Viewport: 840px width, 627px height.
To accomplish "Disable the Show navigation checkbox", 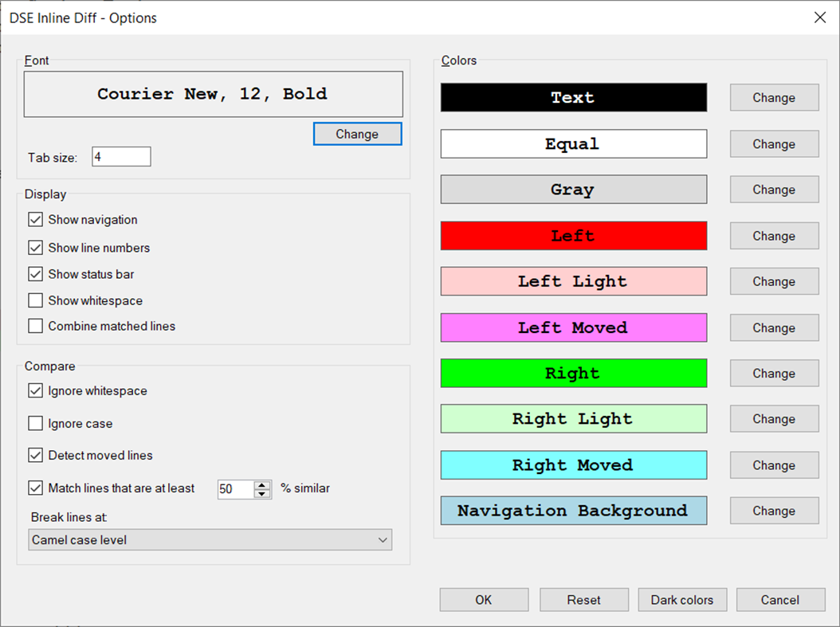I will [35, 219].
